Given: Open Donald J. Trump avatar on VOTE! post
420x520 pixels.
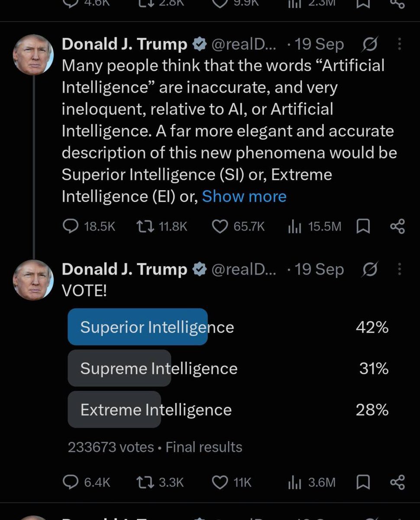Looking at the screenshot, I should 33,280.
